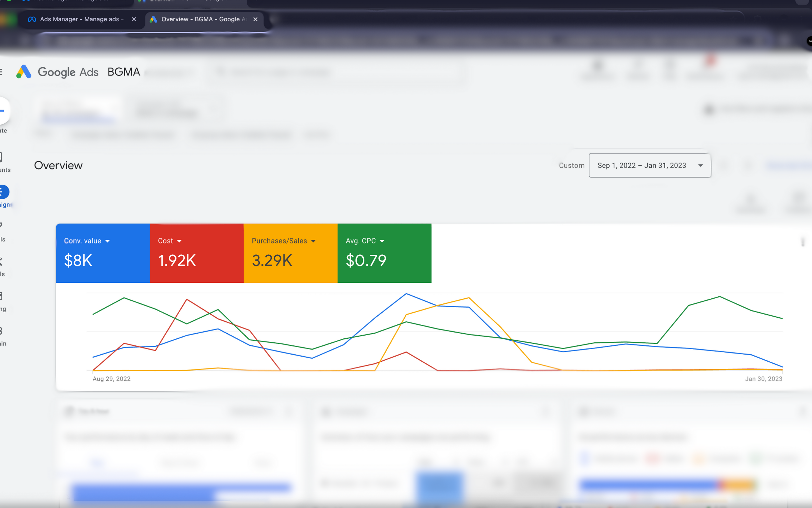Toggle the Cost metric card off the chart
Screen dimensions: 812x508
(x=196, y=253)
